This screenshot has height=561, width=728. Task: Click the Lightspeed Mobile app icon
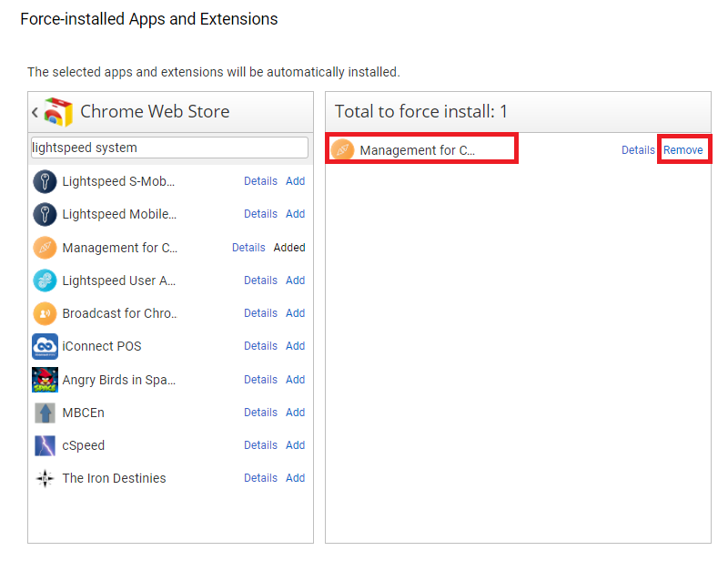point(45,214)
